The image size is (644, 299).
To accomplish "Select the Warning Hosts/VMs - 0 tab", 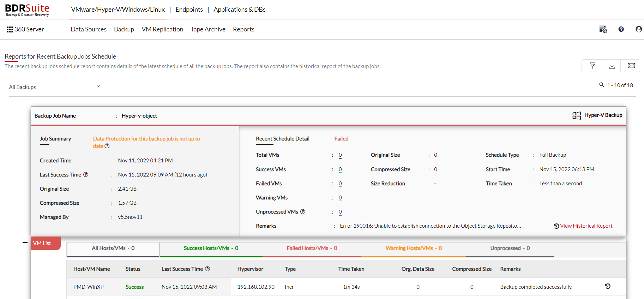I will [414, 249].
